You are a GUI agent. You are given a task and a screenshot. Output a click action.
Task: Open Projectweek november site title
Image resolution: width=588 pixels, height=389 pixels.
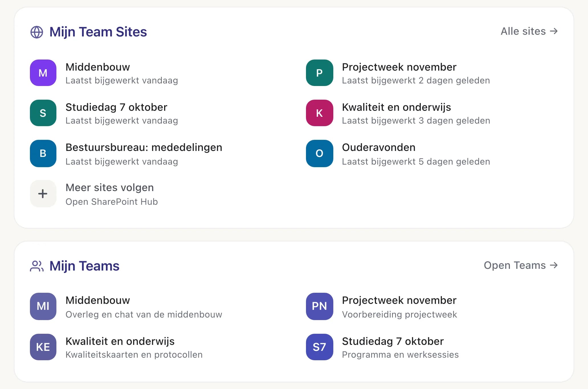pos(399,67)
